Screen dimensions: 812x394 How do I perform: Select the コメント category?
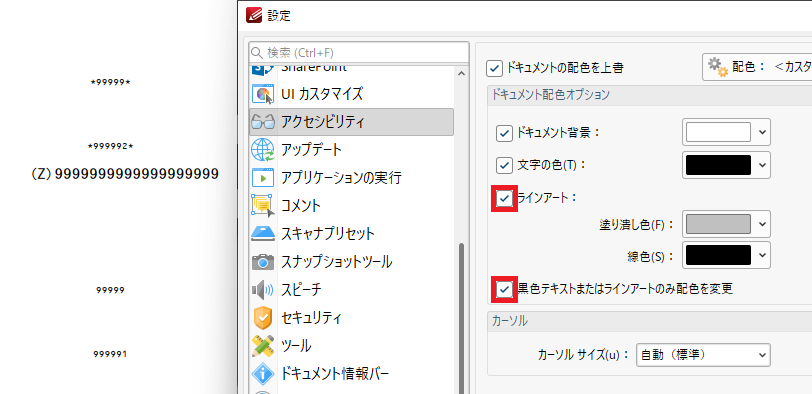click(352, 206)
